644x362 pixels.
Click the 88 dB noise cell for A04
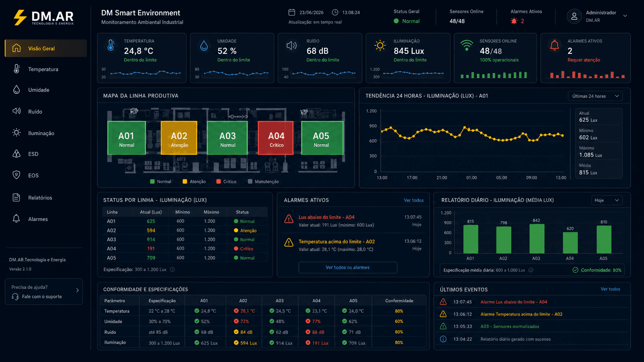click(315, 332)
